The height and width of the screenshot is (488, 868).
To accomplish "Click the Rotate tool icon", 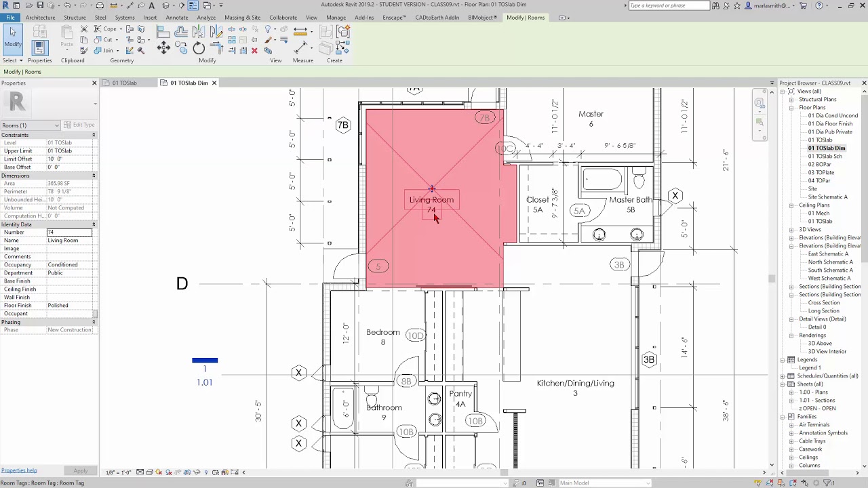I will [x=199, y=47].
